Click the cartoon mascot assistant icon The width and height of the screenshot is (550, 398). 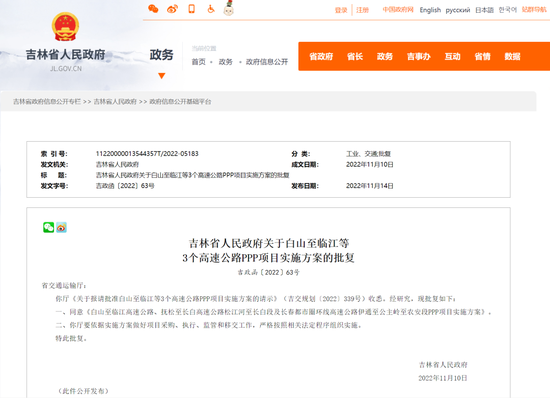pos(229,8)
